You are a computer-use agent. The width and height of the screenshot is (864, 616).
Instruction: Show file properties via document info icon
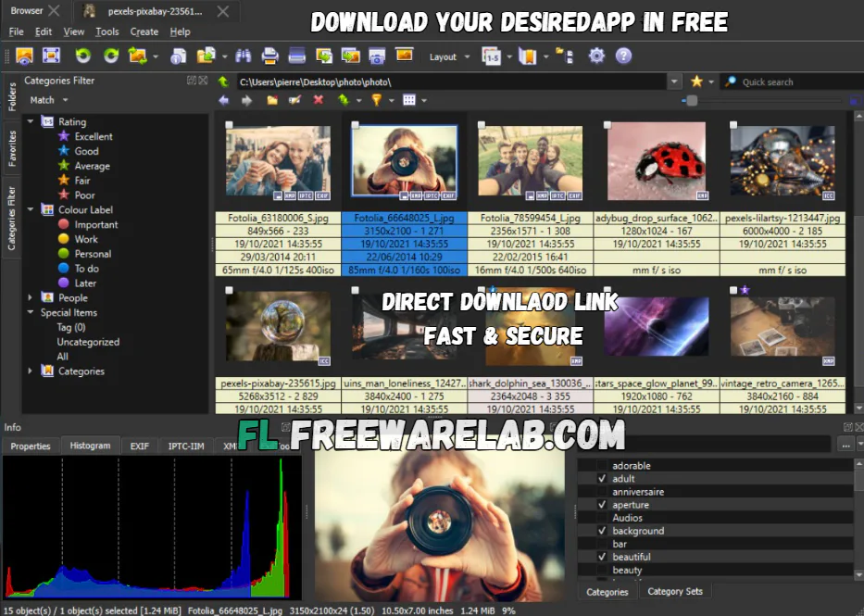click(179, 56)
